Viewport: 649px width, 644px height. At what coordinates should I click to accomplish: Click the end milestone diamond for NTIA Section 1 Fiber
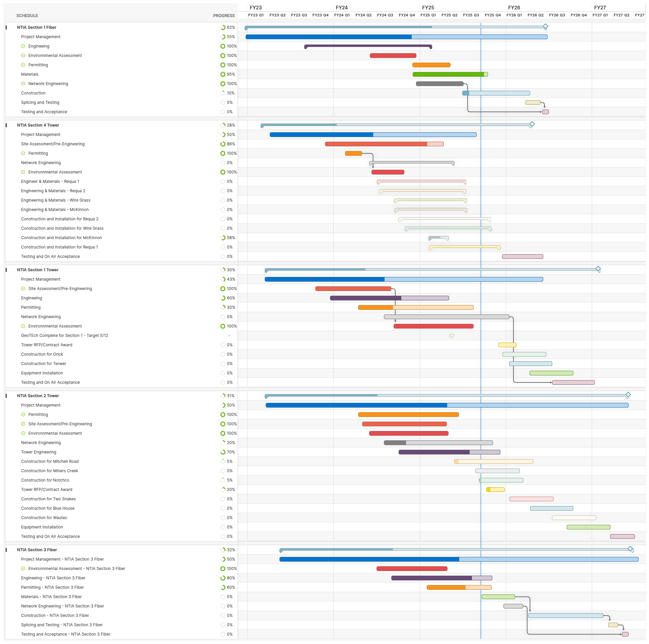click(x=546, y=26)
